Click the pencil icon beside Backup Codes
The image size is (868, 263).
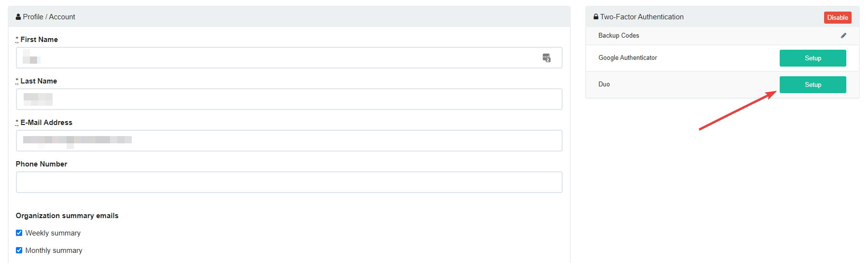[843, 36]
